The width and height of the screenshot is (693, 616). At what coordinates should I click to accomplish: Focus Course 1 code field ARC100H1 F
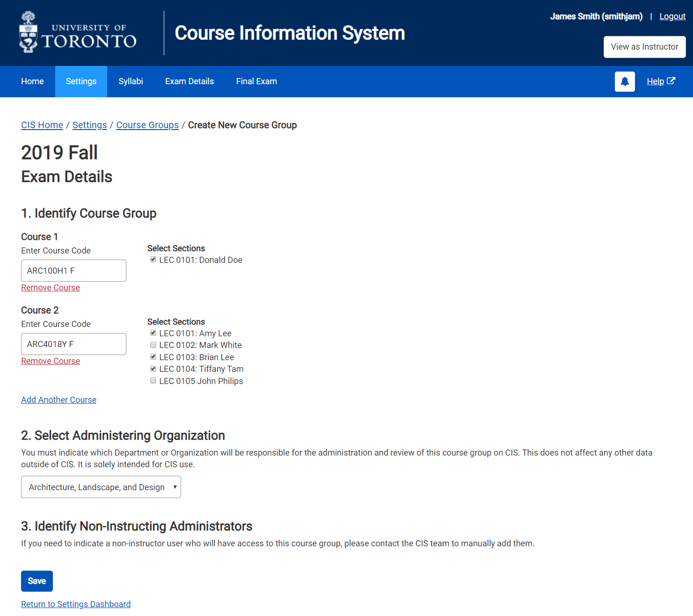(x=73, y=270)
